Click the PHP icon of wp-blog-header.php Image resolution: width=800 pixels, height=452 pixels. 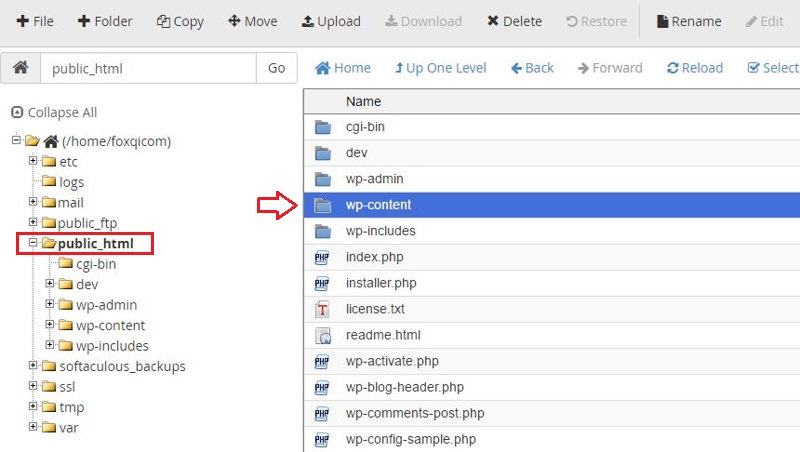[322, 387]
